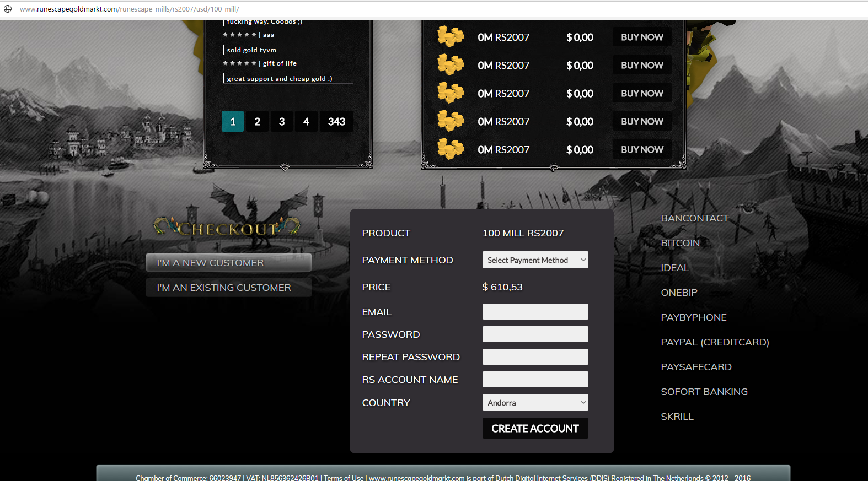
Task: Click the review text "sold gold tyvm"
Action: (x=251, y=50)
